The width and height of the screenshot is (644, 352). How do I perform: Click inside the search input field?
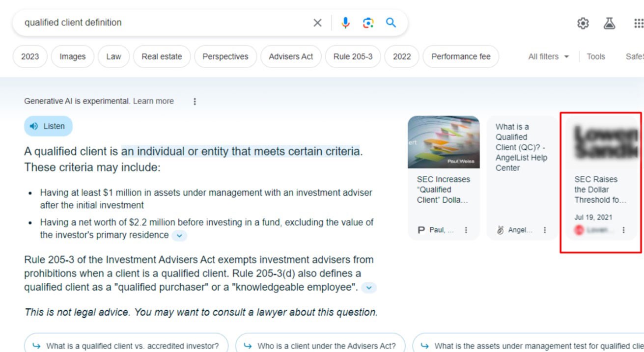[x=147, y=22]
